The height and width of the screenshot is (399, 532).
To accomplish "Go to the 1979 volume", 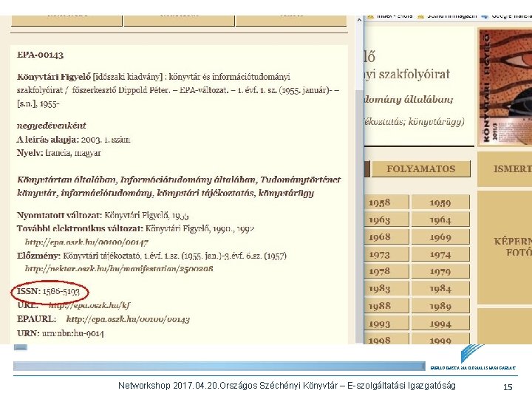I will [x=440, y=271].
